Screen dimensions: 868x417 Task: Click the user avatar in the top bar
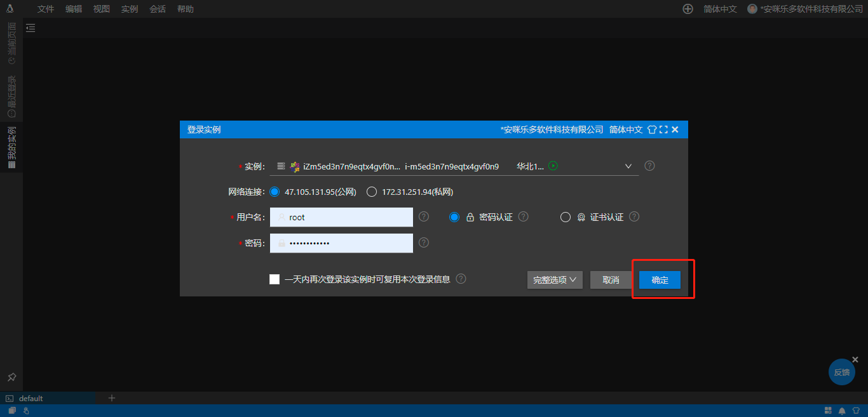752,9
